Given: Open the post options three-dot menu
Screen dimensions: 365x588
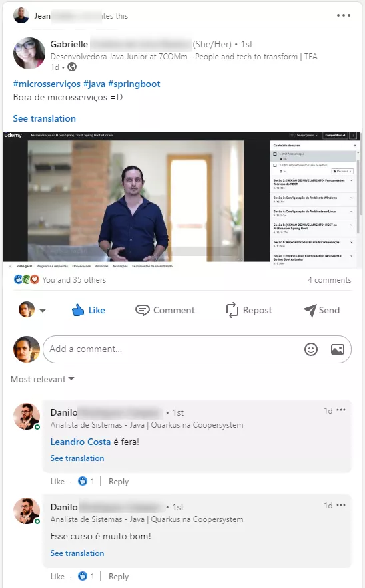Looking at the screenshot, I should pyautogui.click(x=343, y=15).
